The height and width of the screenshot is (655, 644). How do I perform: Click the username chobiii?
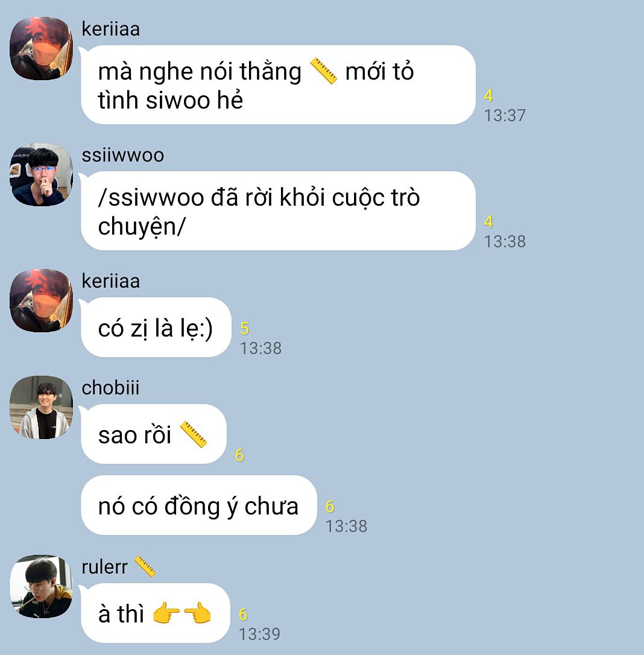tap(110, 388)
